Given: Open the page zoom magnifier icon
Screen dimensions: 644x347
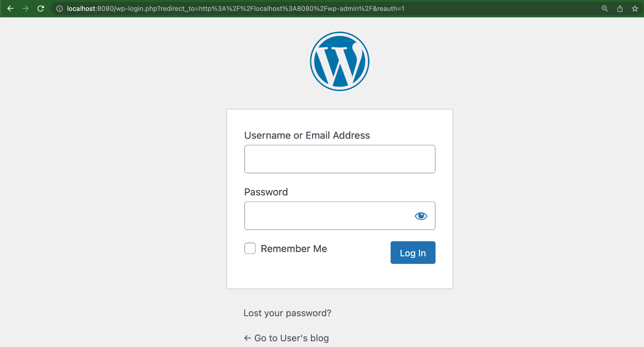Looking at the screenshot, I should (604, 8).
